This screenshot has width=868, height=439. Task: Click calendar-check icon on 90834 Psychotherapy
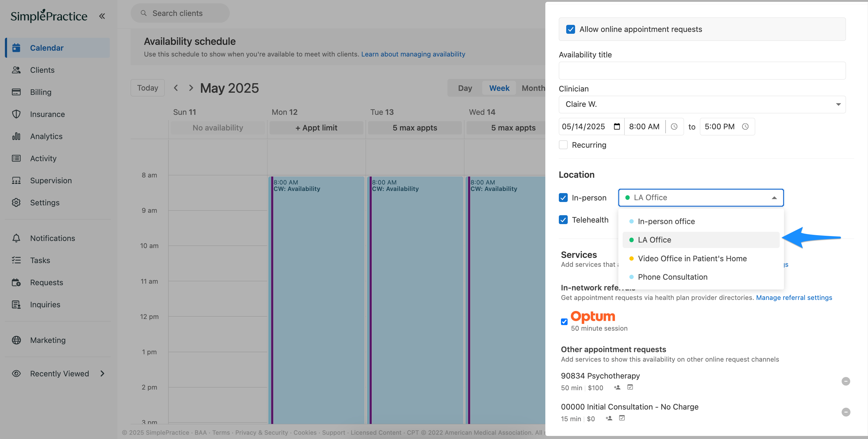[x=630, y=387]
